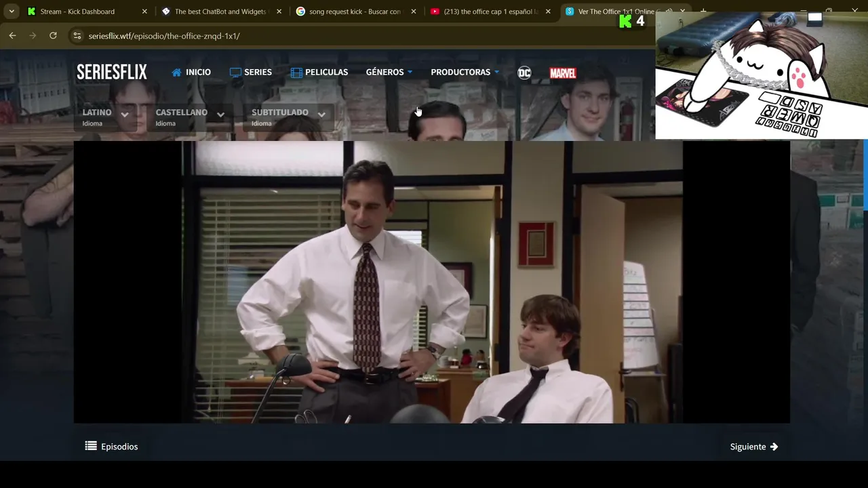Switch to song request kick search tab

point(356,12)
